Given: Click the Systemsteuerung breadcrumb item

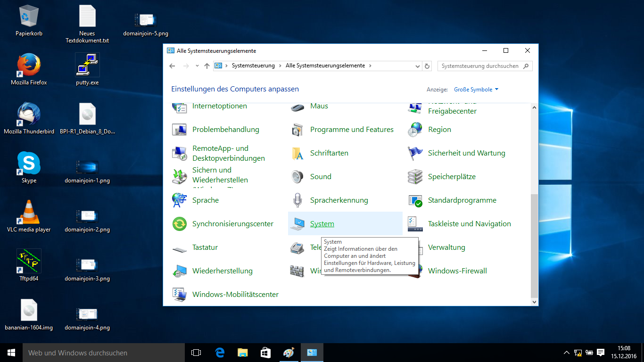Looking at the screenshot, I should (253, 66).
